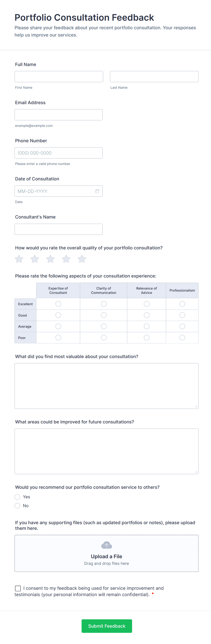Choose No for recommending the service
The image size is (211, 644).
(x=17, y=506)
